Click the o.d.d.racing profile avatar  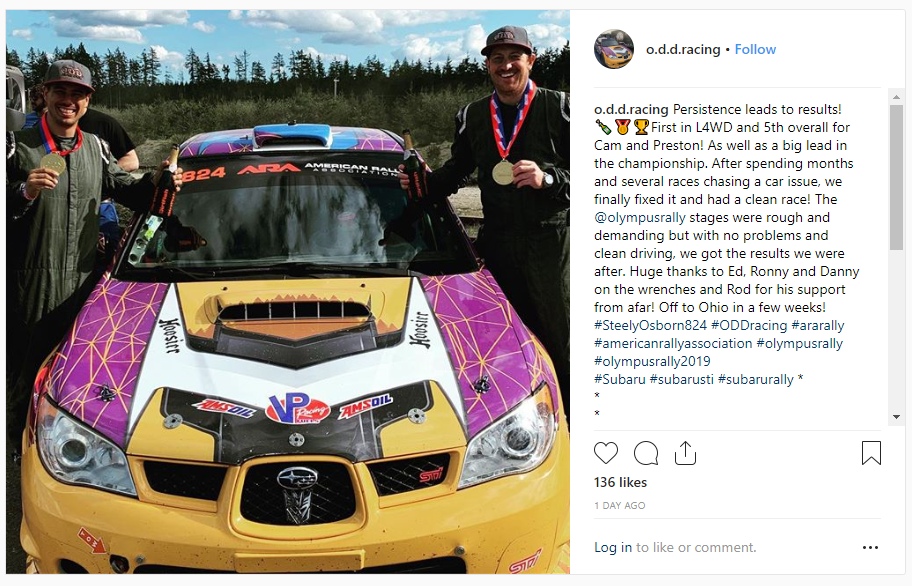[x=614, y=49]
